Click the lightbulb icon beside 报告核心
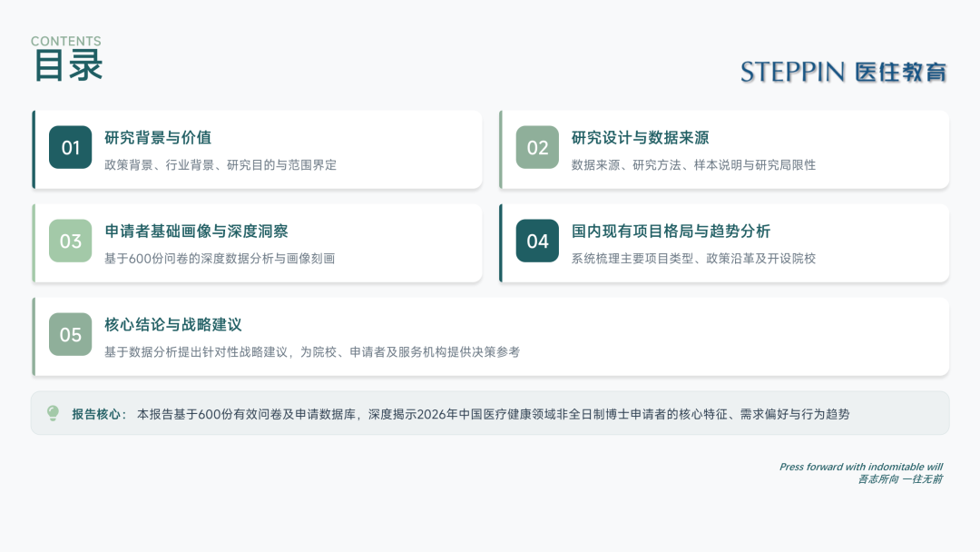980x552 pixels. [x=53, y=413]
